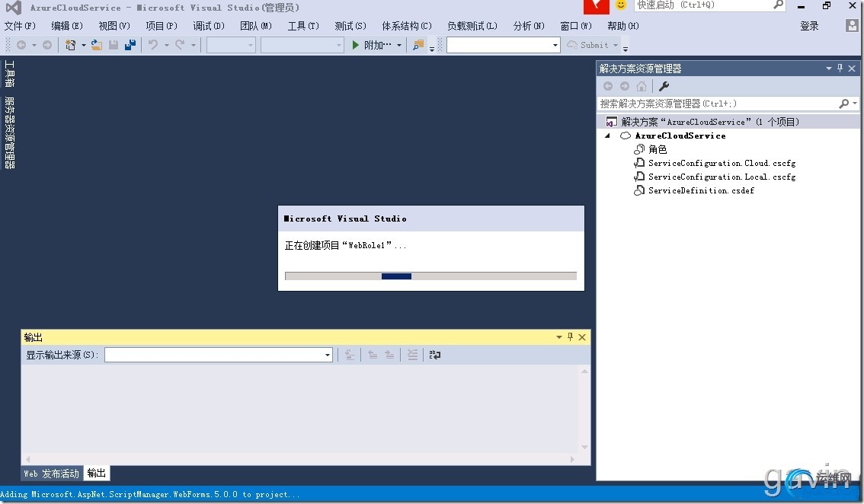Viewport: 864px width, 504px height.
Task: Switch to Web Publish Activity tab
Action: (52, 474)
